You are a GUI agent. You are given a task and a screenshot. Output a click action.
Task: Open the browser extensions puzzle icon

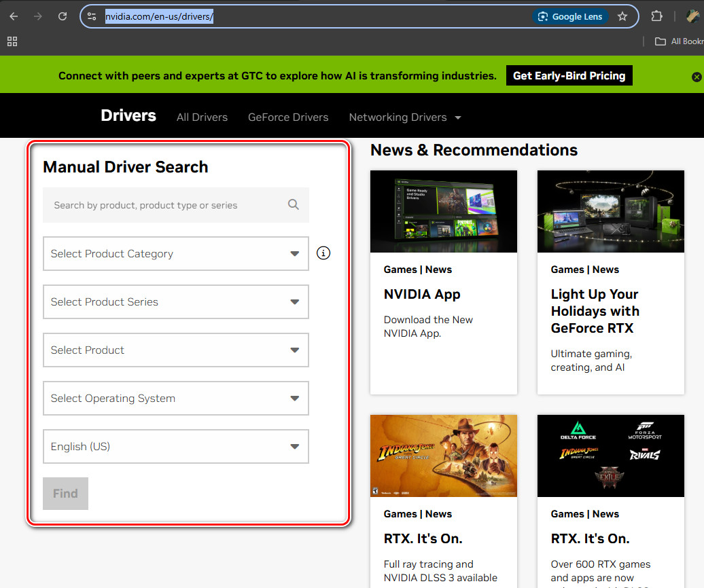click(656, 16)
